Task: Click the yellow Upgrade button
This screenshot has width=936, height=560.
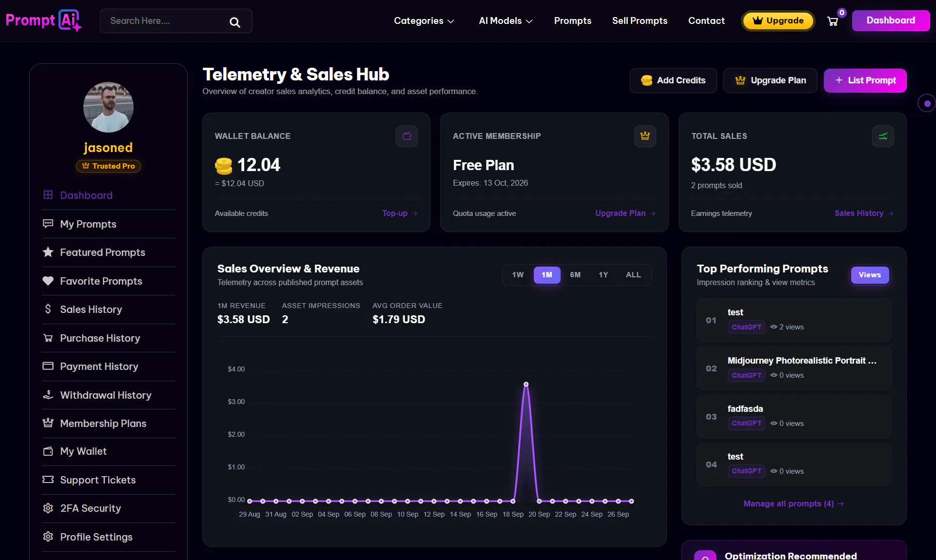Action: tap(778, 21)
